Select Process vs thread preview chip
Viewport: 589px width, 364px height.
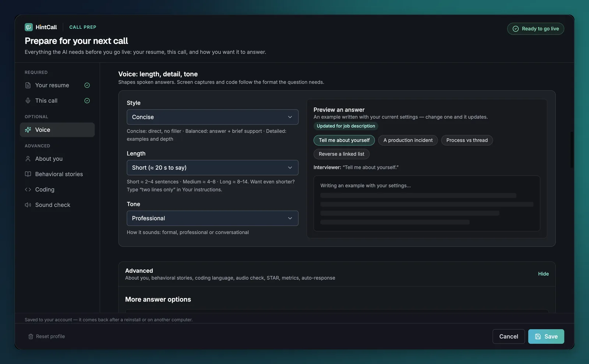tap(467, 140)
